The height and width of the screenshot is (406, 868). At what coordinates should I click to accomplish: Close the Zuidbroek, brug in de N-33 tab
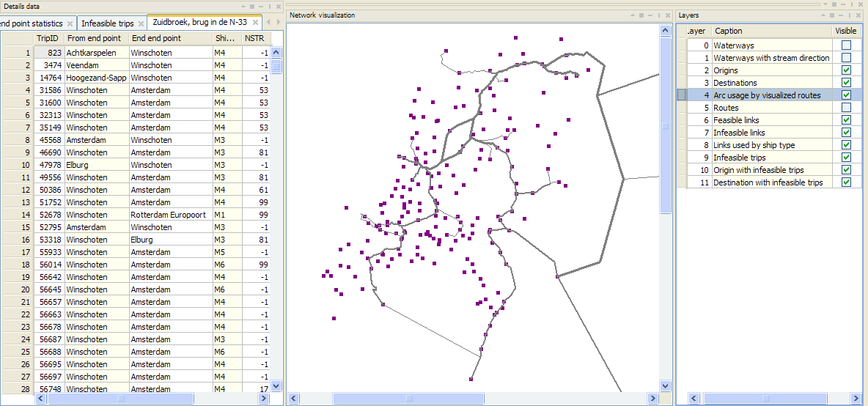coord(255,23)
